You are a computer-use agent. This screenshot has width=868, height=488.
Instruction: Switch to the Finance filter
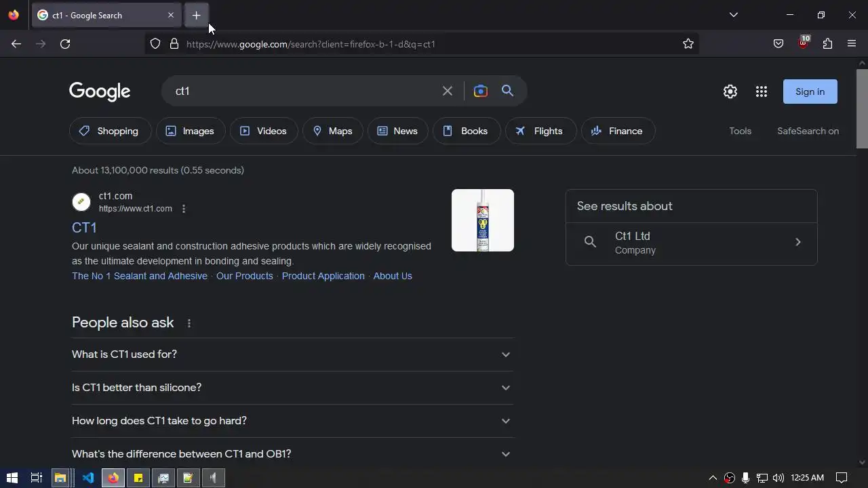[618, 131]
